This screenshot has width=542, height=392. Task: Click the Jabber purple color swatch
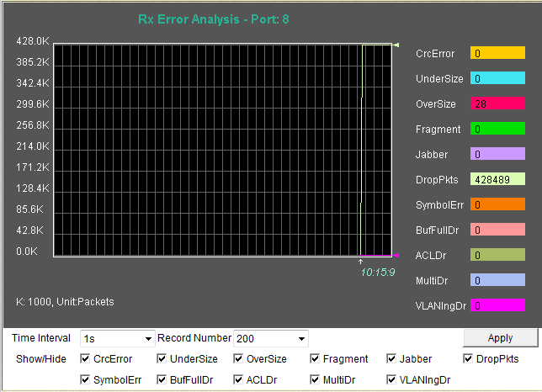pyautogui.click(x=497, y=154)
